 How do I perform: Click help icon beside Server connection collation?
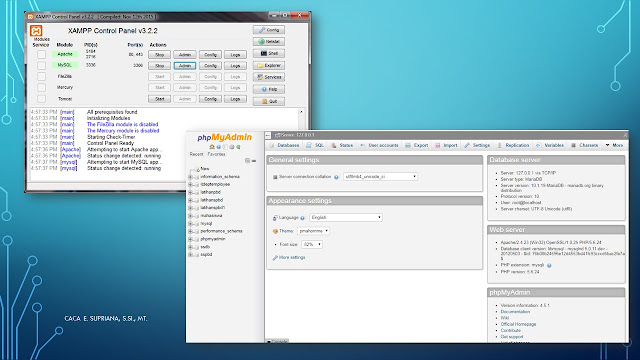(336, 177)
